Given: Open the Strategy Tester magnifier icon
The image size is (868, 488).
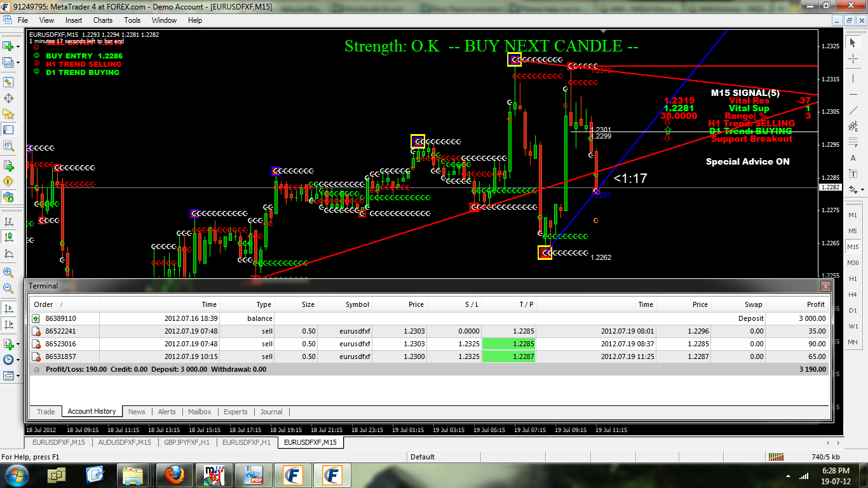Looking at the screenshot, I should click(8, 147).
